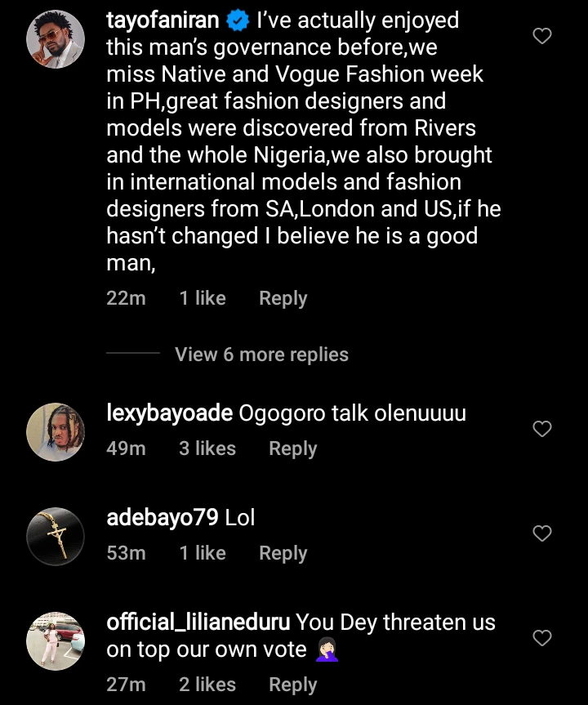Open the lexybayoade username link
This screenshot has height=705, width=588.
pos(169,413)
